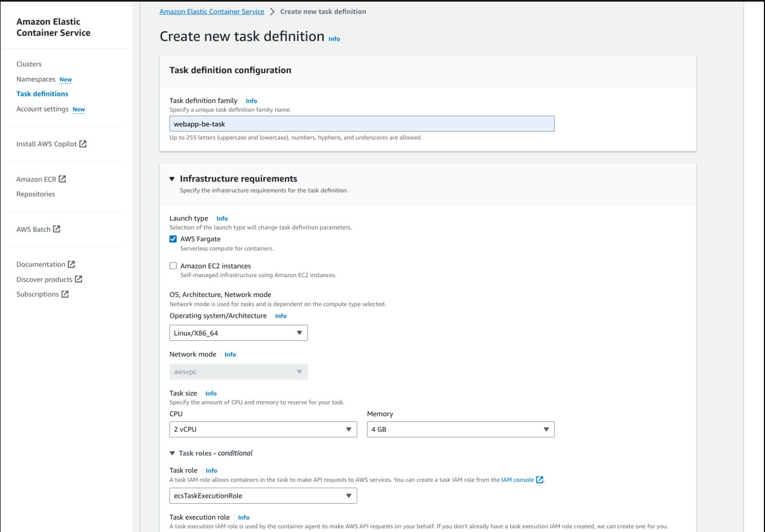Click Amazon Elastic Container Service breadcrumb link
This screenshot has height=532, width=765.
pos(212,12)
